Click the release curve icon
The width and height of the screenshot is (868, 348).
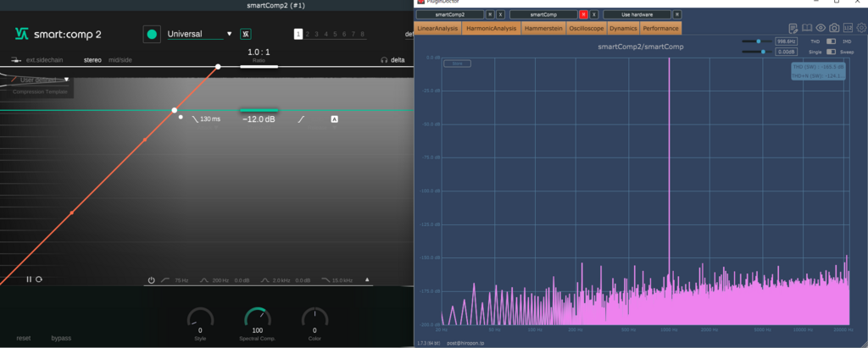click(x=301, y=119)
